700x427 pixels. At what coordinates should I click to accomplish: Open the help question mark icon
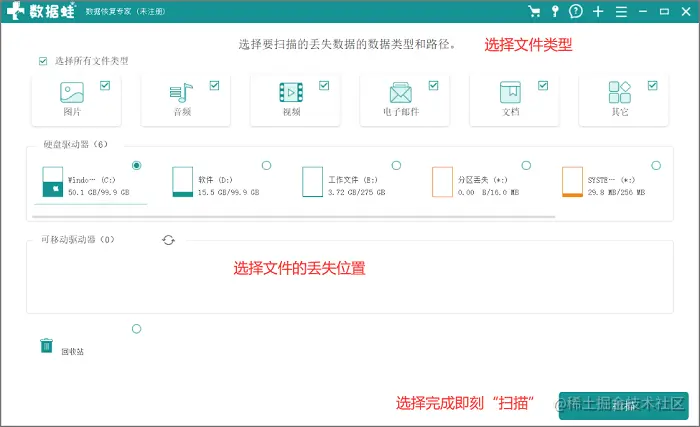pos(576,11)
